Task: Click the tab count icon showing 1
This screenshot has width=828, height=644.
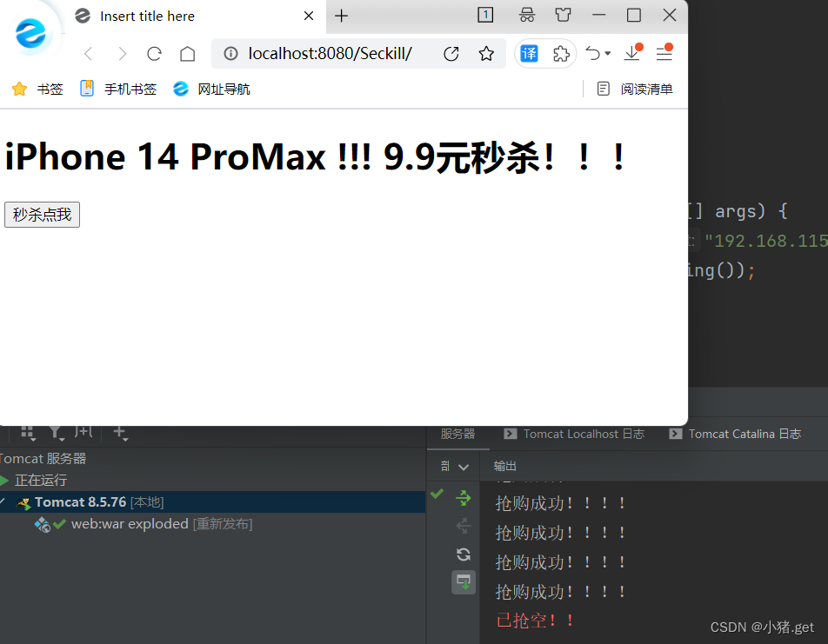Action: pos(485,15)
